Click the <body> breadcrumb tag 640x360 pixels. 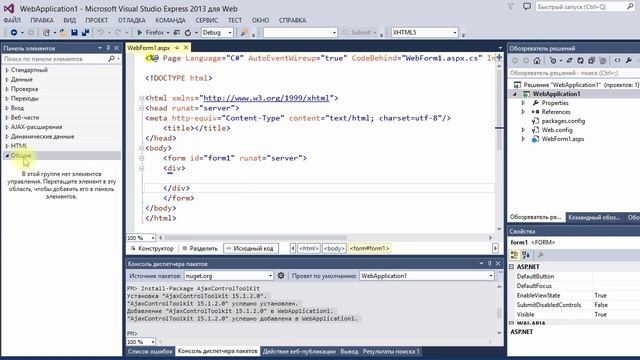pos(334,248)
